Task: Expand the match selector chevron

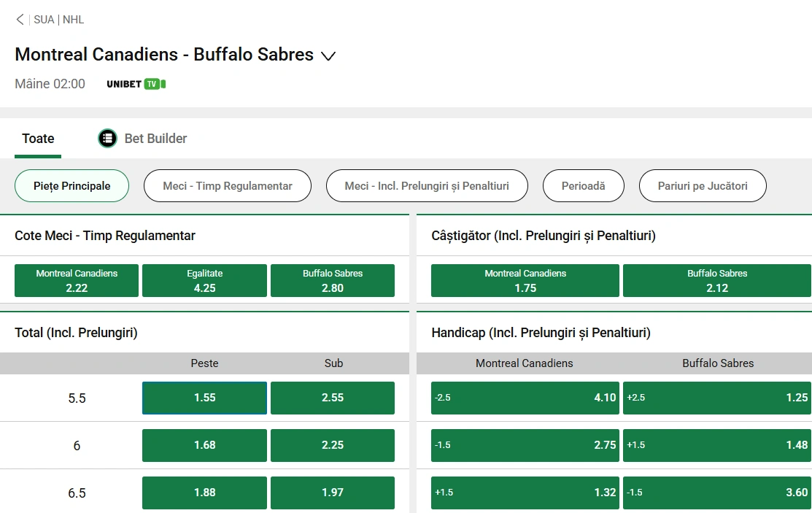Action: [328, 56]
